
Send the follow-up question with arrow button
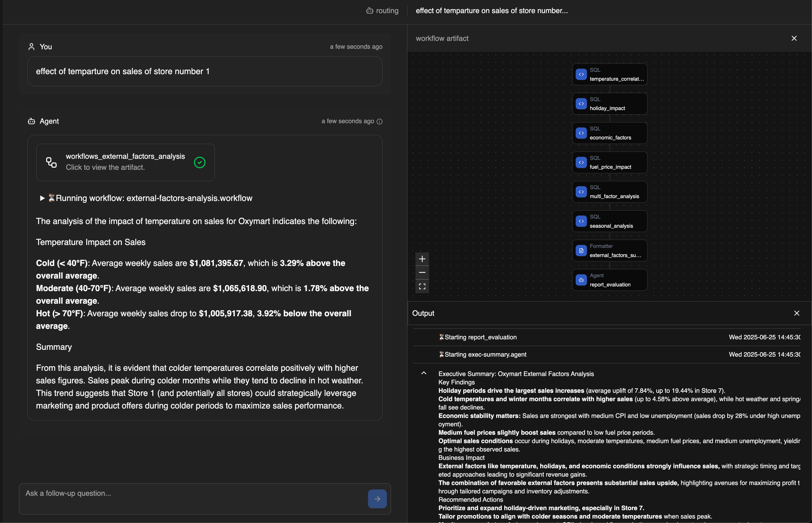pyautogui.click(x=377, y=499)
